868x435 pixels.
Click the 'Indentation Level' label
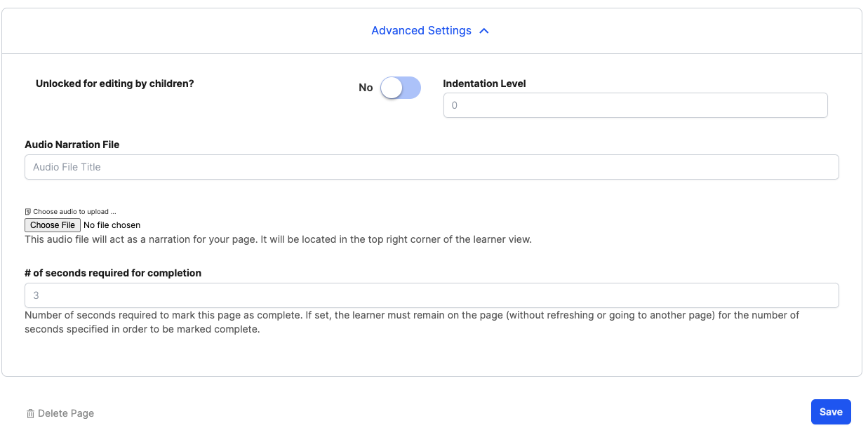(485, 83)
